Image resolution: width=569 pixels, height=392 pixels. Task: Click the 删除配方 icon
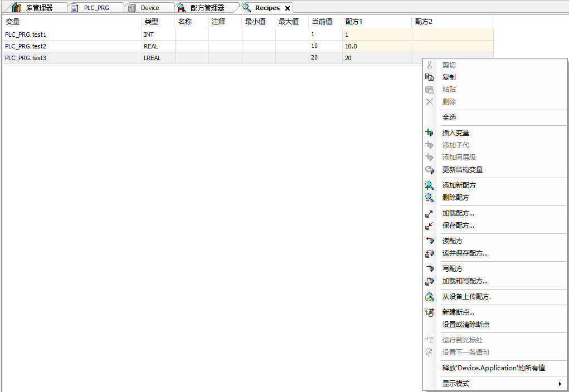(x=429, y=197)
